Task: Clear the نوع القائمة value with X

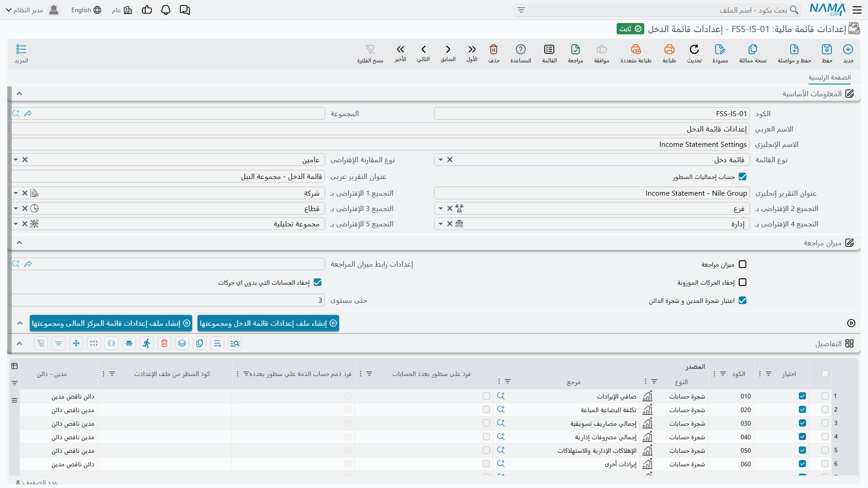Action: 450,160
